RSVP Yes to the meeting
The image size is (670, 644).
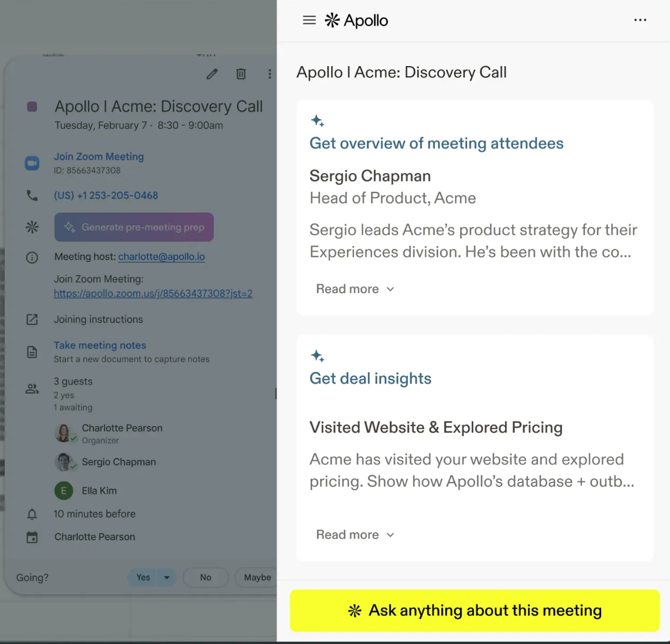pyautogui.click(x=143, y=577)
